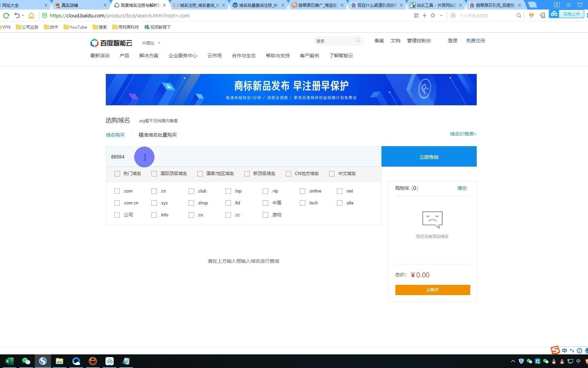Tick the .net domain checkbox
588x368 pixels.
coord(340,191)
